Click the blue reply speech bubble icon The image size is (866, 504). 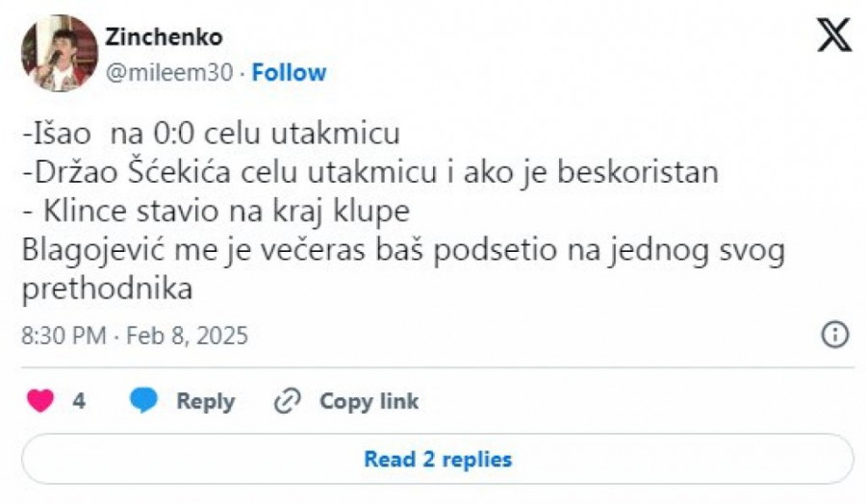143,401
